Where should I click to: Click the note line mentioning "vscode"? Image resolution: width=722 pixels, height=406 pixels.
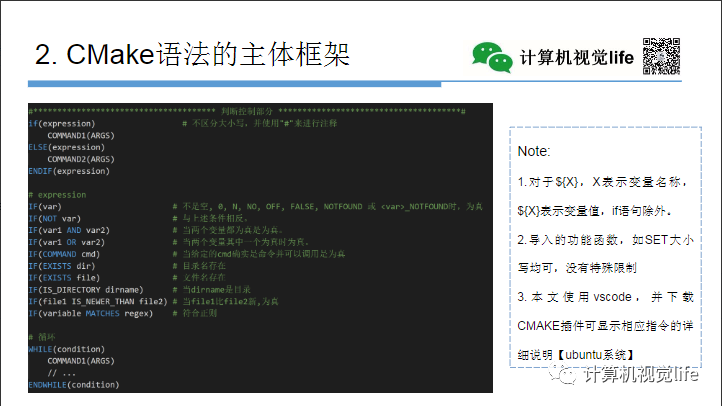[x=605, y=297]
